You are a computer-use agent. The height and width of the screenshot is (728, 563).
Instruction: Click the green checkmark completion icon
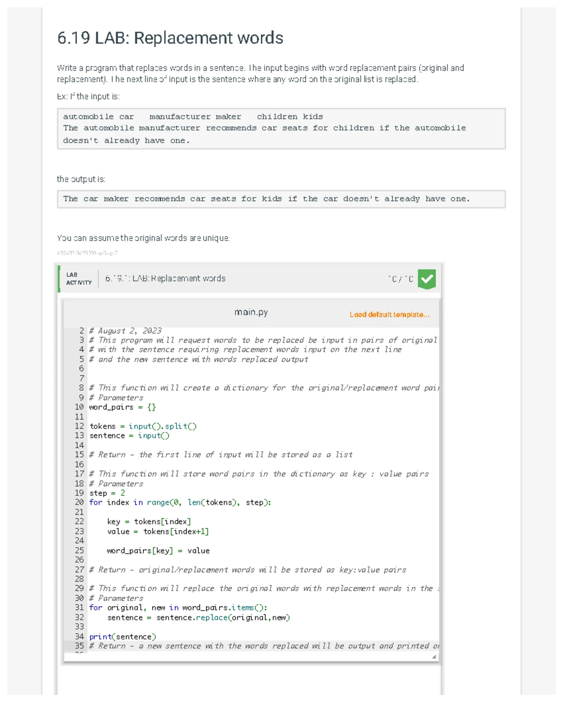coord(426,279)
